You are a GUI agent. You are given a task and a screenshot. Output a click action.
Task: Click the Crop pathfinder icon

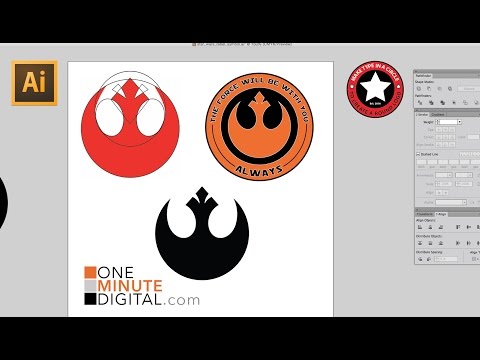(x=454, y=103)
